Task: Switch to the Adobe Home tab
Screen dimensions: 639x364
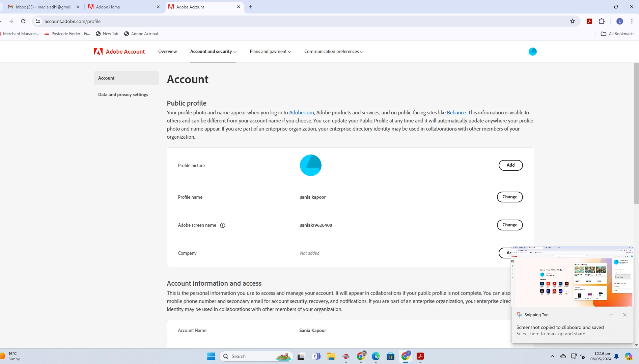Action: pyautogui.click(x=123, y=7)
